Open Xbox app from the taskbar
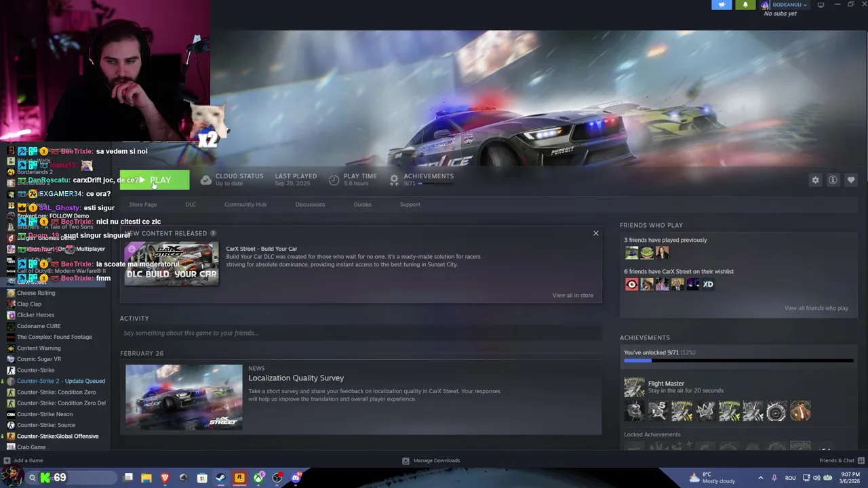Image resolution: width=868 pixels, height=488 pixels. click(258, 478)
